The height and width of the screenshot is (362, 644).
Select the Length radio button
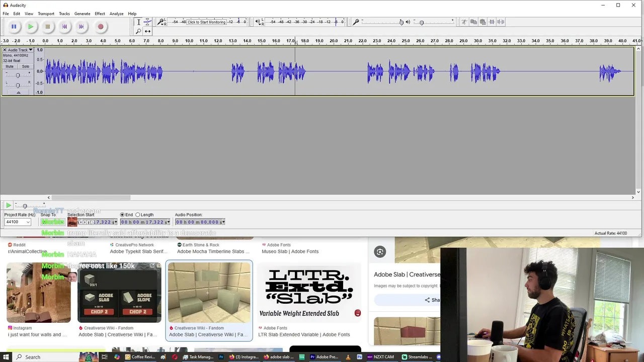(138, 215)
